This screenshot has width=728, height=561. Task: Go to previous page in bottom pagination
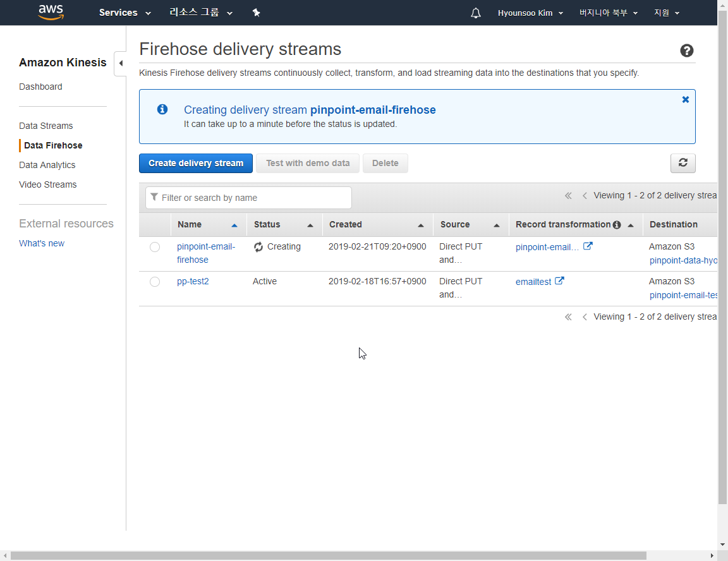pos(585,317)
